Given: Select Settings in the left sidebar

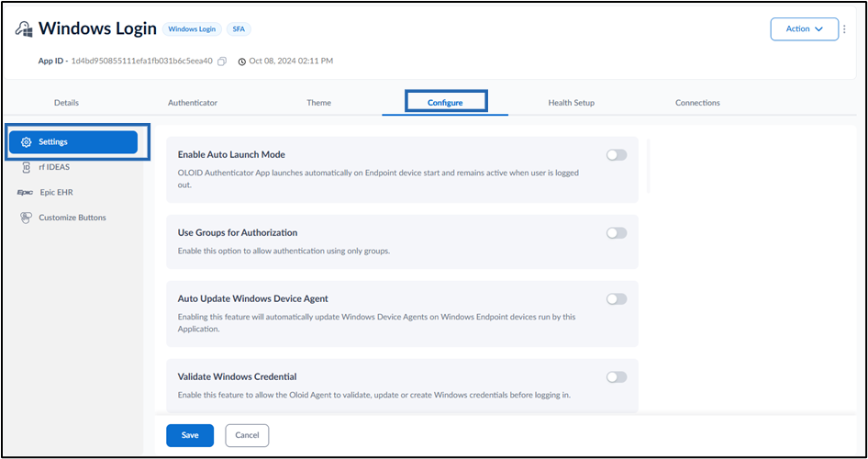Looking at the screenshot, I should [73, 142].
